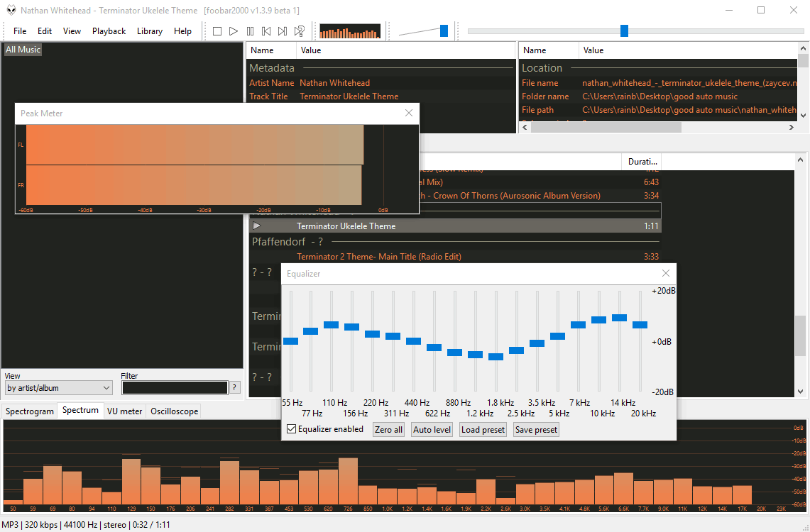This screenshot has width=810, height=532.
Task: Select the Spectrum tab
Action: pos(81,410)
